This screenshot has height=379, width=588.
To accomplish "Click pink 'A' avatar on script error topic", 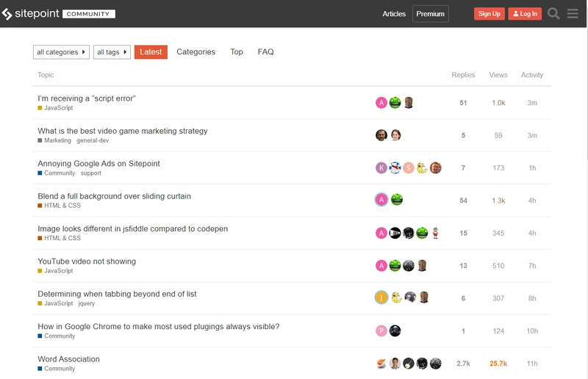I will point(381,103).
